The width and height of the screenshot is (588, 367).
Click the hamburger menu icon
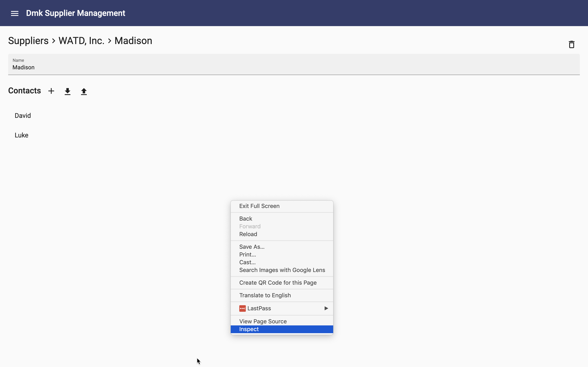click(15, 13)
